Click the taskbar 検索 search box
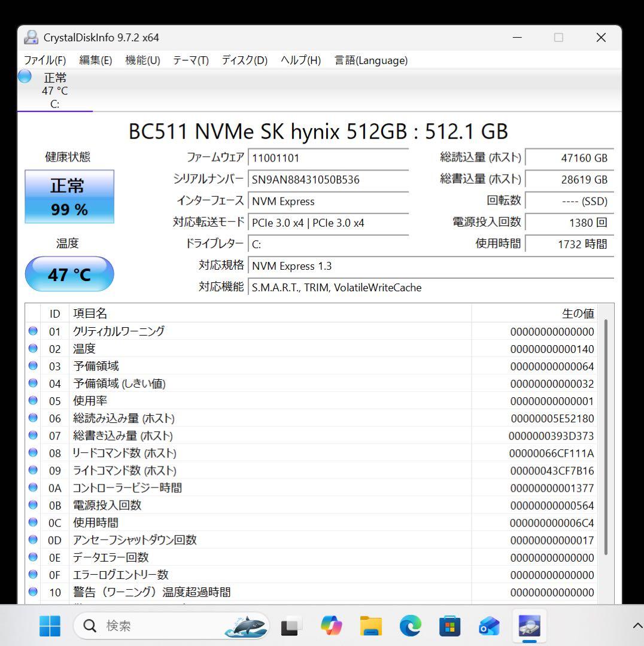Viewport: 644px width, 646px height. (171, 626)
